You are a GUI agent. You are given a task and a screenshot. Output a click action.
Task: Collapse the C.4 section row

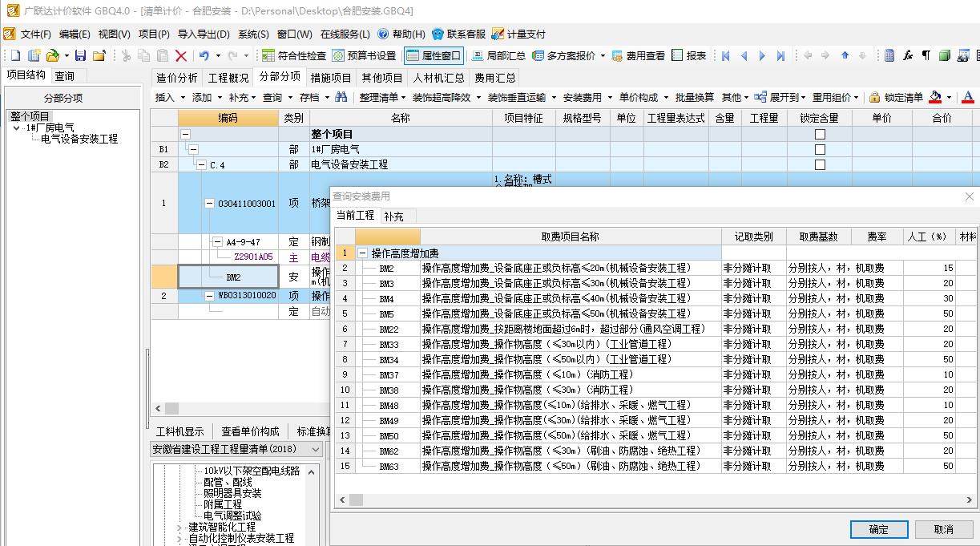click(202, 164)
